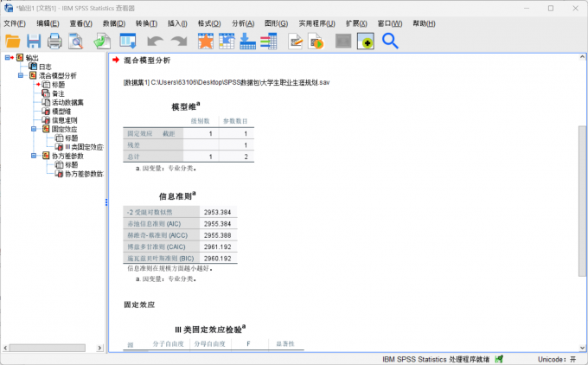Select the III 类固定效应检验 table title
The image size is (588, 365).
pyautogui.click(x=210, y=330)
